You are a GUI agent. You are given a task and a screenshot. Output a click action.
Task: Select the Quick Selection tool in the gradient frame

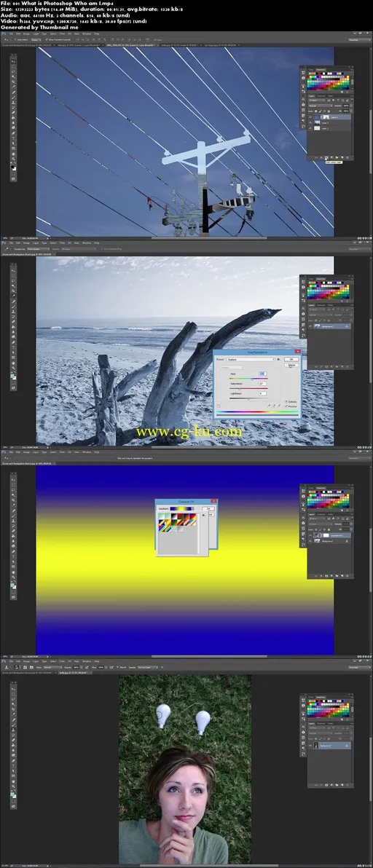pos(13,494)
